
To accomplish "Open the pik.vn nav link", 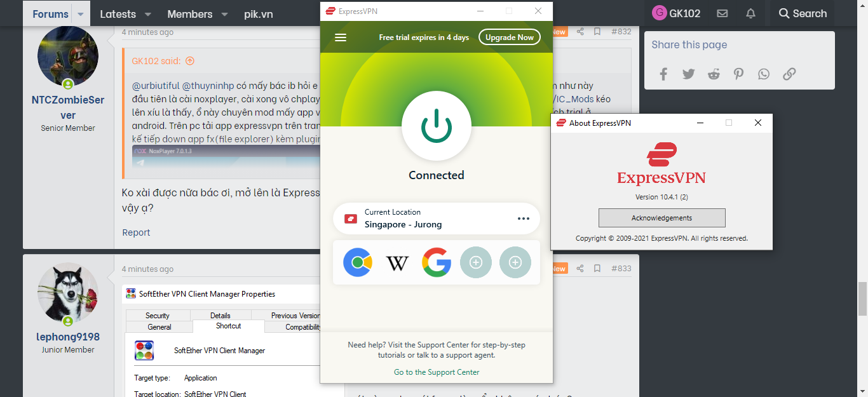I will pos(259,14).
